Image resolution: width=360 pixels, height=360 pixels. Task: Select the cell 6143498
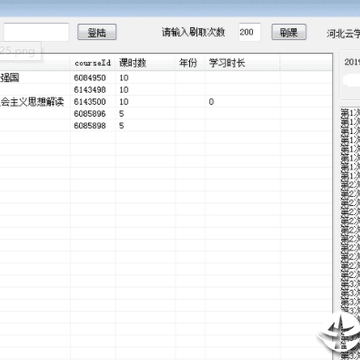(x=90, y=90)
